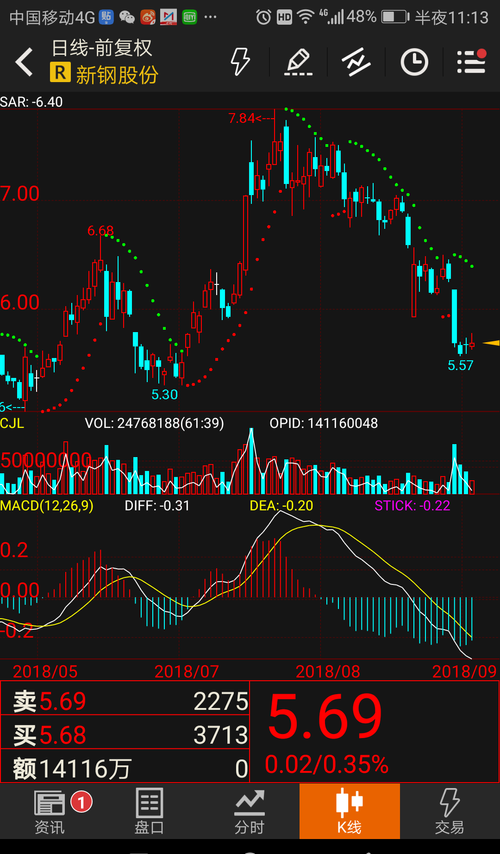
Task: Open the 资讯 news tab
Action: [50, 812]
